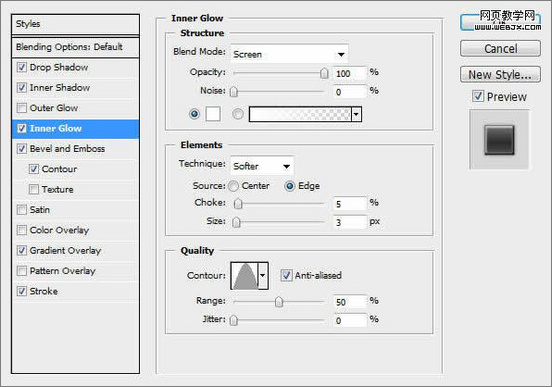Open the Technique dropdown
This screenshot has width=552, height=387.
(x=262, y=166)
